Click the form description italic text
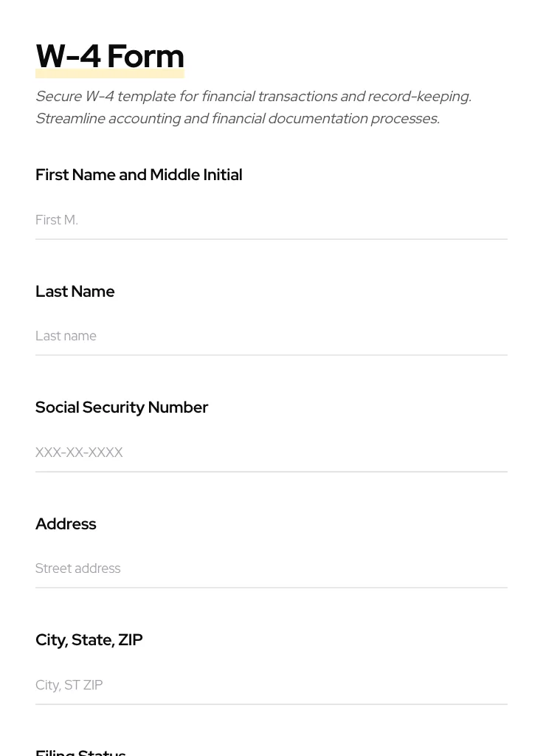 click(x=253, y=97)
